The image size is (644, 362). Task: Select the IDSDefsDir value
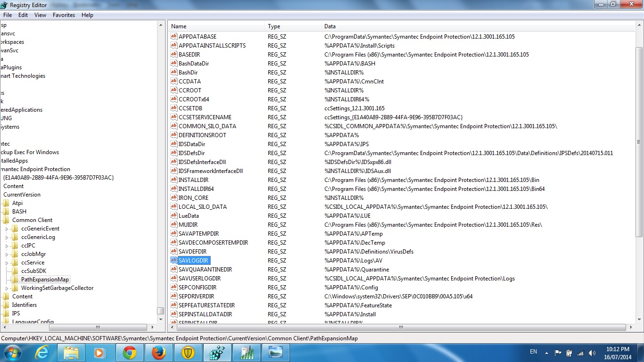point(191,153)
